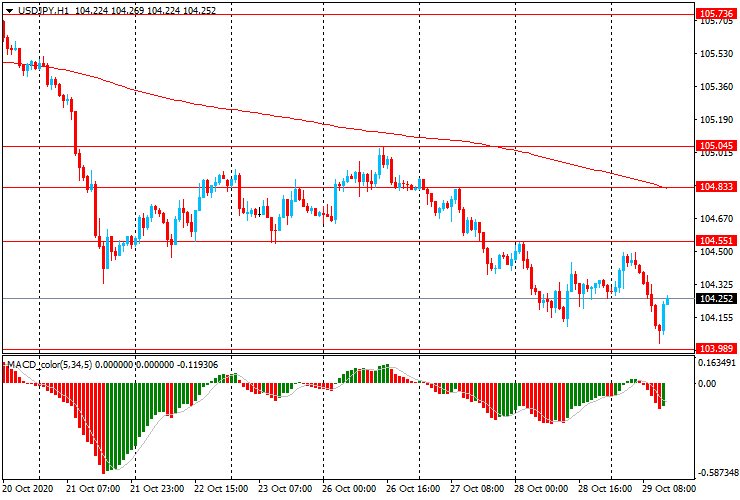Click the 104.500 value on price scale
The height and width of the screenshot is (500, 740).
716,252
